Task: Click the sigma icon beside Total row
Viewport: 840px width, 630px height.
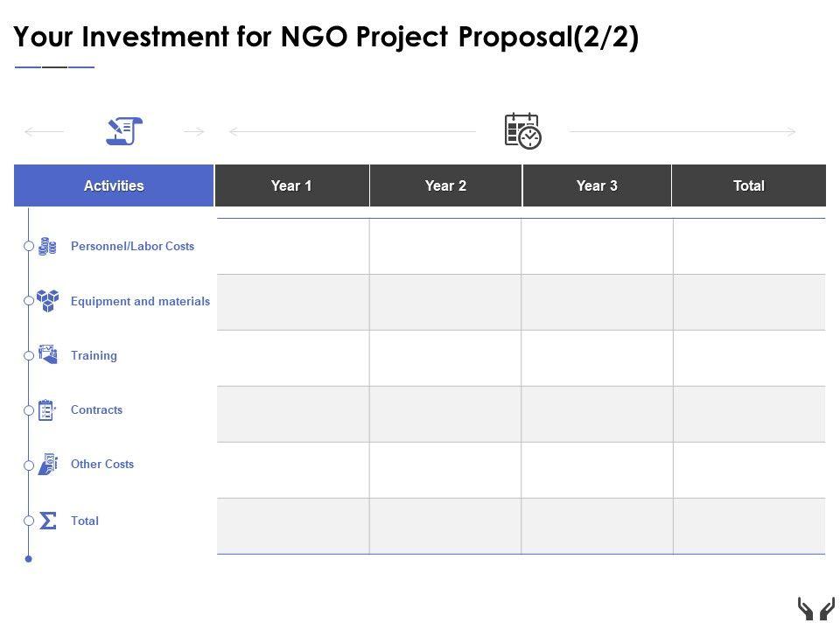Action: coord(48,521)
